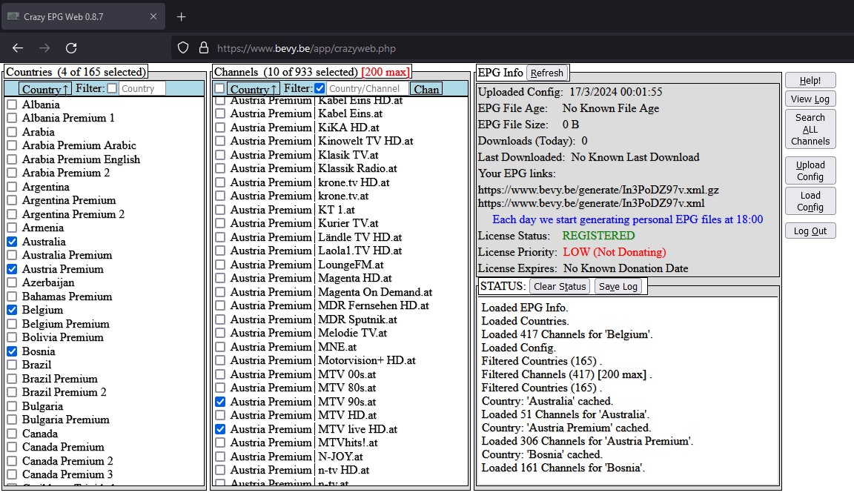Check the Canada country checkbox
854x504 pixels.
pyautogui.click(x=12, y=434)
